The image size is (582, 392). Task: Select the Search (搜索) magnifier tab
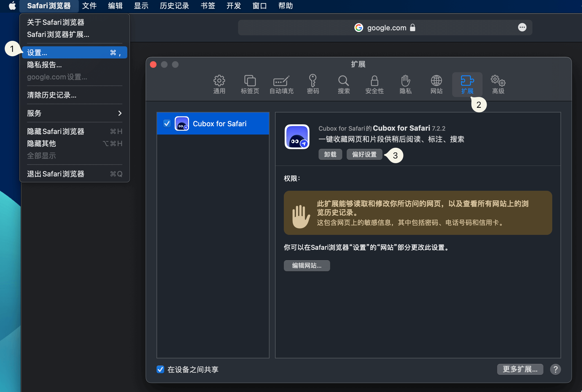pos(344,84)
